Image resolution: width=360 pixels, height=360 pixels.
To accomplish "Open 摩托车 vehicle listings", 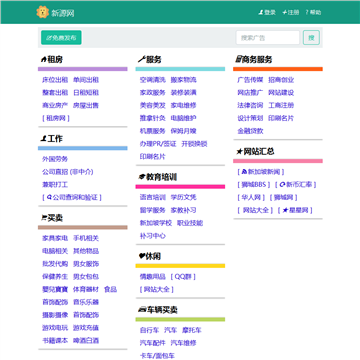I will (x=192, y=330).
